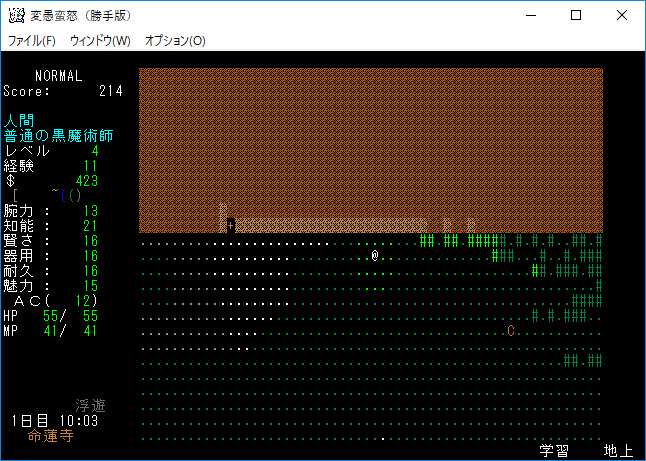
Task: Open the オプション(O) menu
Action: click(x=175, y=41)
